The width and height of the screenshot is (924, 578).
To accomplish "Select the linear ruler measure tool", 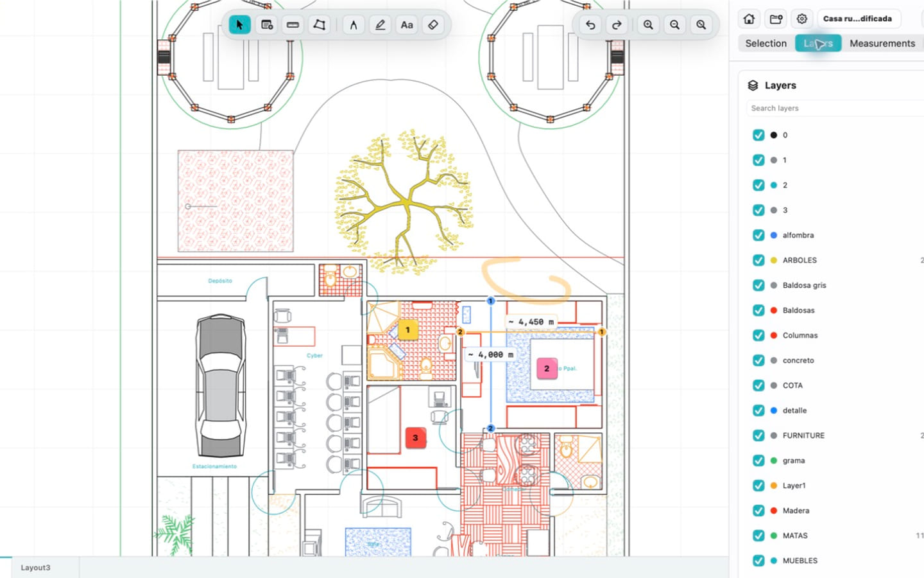I will (293, 25).
